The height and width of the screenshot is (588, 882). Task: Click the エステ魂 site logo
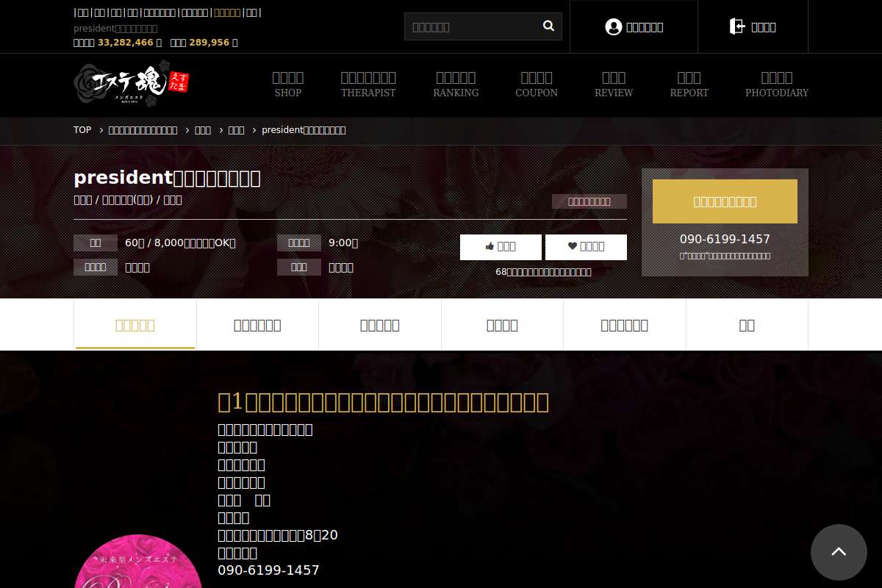(x=132, y=85)
